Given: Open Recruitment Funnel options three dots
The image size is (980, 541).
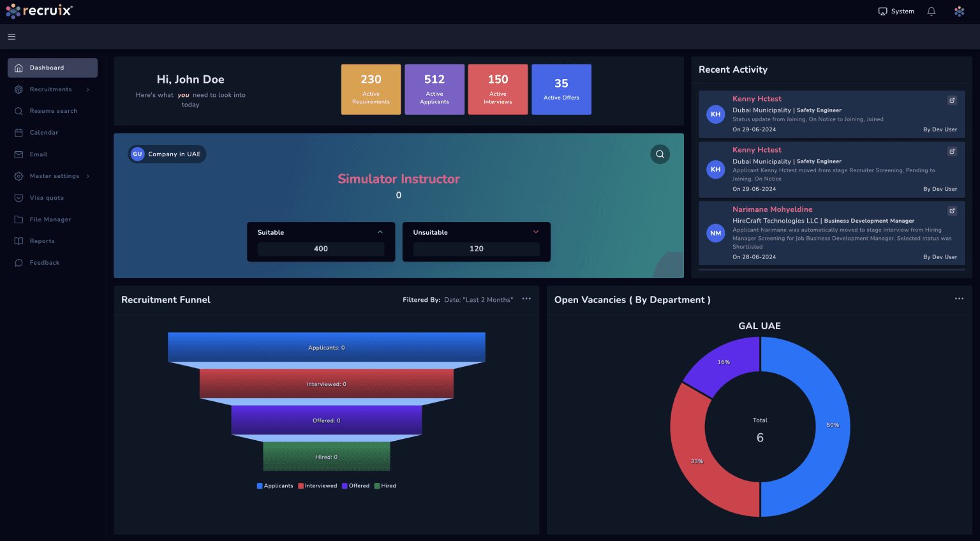Looking at the screenshot, I should click(x=526, y=299).
